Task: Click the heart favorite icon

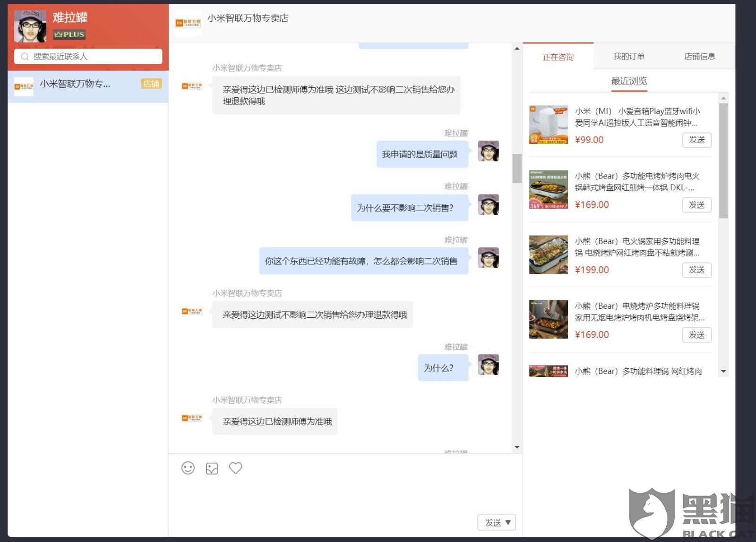Action: point(235,468)
